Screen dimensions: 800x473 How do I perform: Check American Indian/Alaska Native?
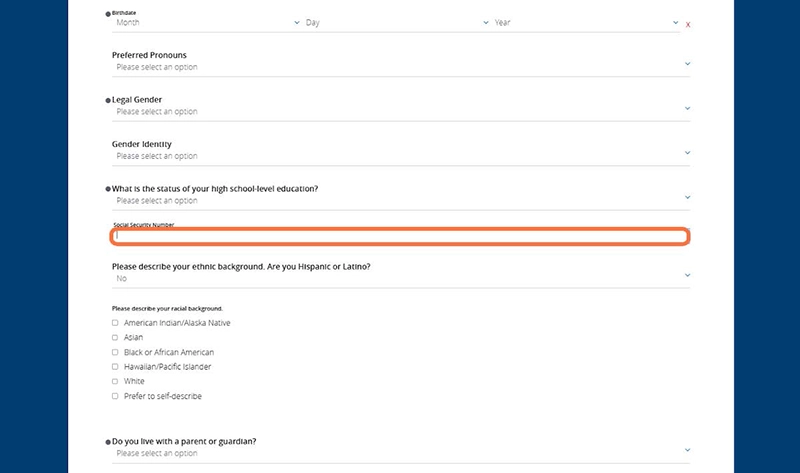coord(115,323)
